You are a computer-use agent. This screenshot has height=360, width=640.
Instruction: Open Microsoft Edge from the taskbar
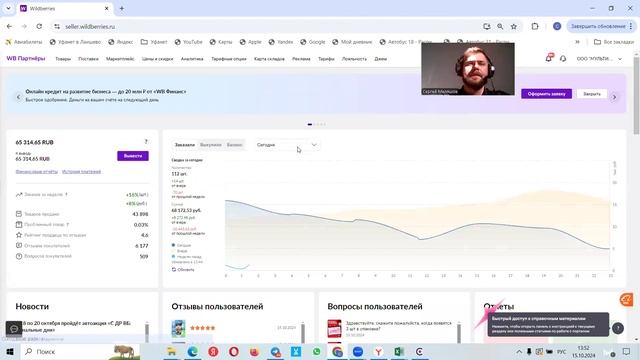(192, 351)
